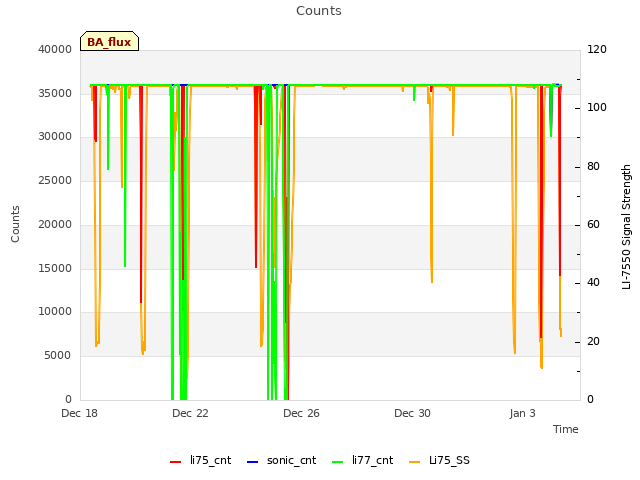The image size is (640, 480).
Task: Toggle the li77_cnt legend entry
Action: point(362,460)
